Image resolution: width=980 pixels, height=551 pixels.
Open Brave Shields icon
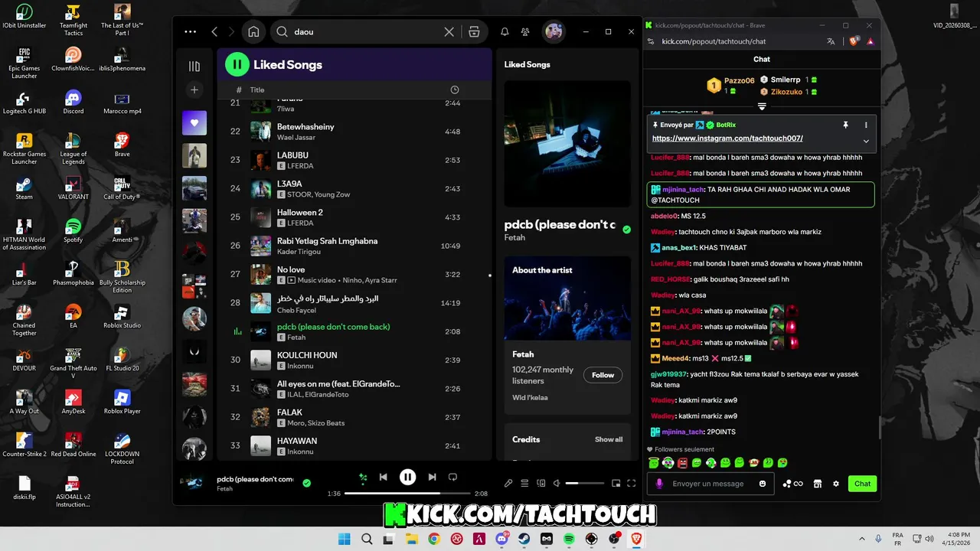click(854, 41)
